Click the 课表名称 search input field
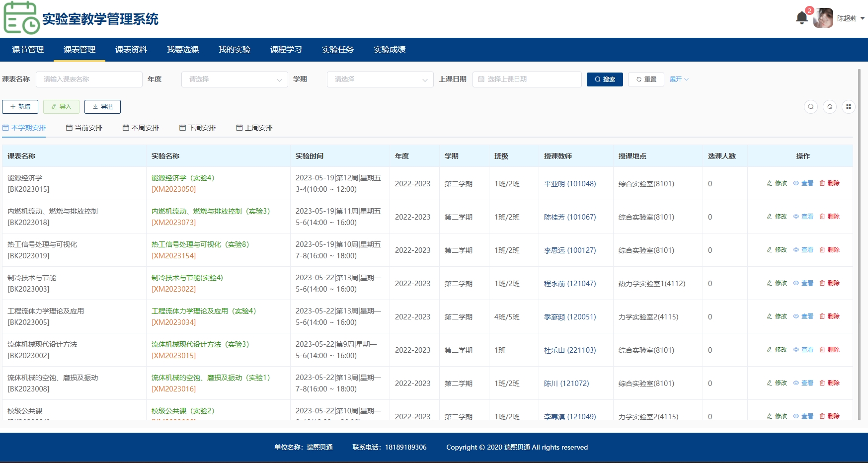Screen dimensions: 868x463 click(x=89, y=79)
